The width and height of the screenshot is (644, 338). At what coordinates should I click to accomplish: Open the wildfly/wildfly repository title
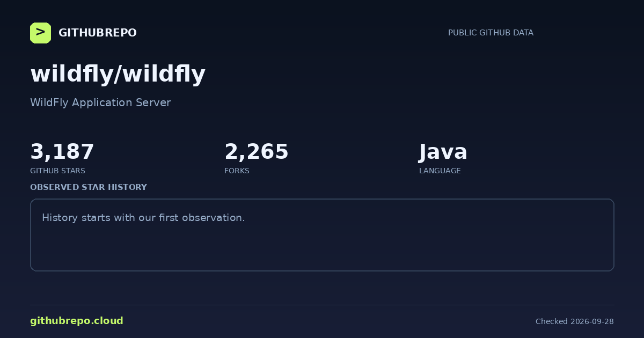pyautogui.click(x=118, y=74)
